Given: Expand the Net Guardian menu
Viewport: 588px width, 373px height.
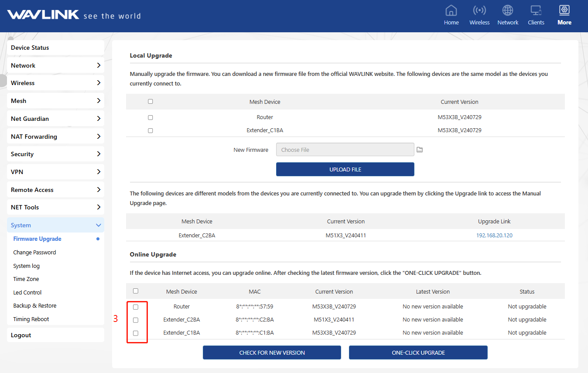Looking at the screenshot, I should pos(55,119).
